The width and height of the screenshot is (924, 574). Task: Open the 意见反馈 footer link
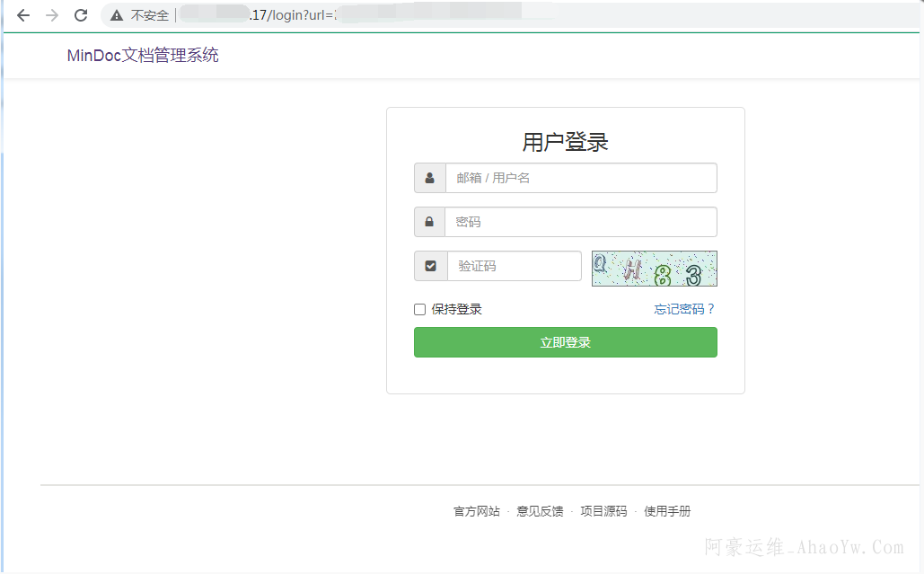pyautogui.click(x=540, y=512)
